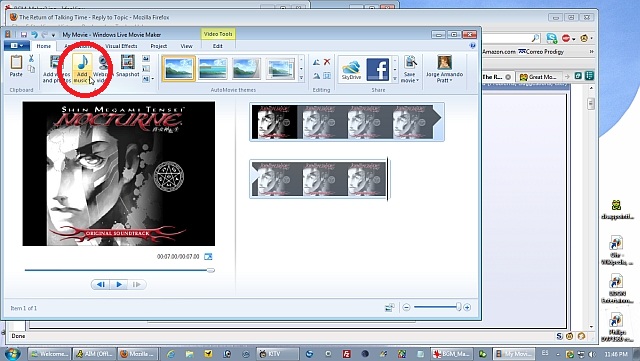Open the Project ribbon tab
Image resolution: width=640 pixels, height=361 pixels.
tap(158, 46)
